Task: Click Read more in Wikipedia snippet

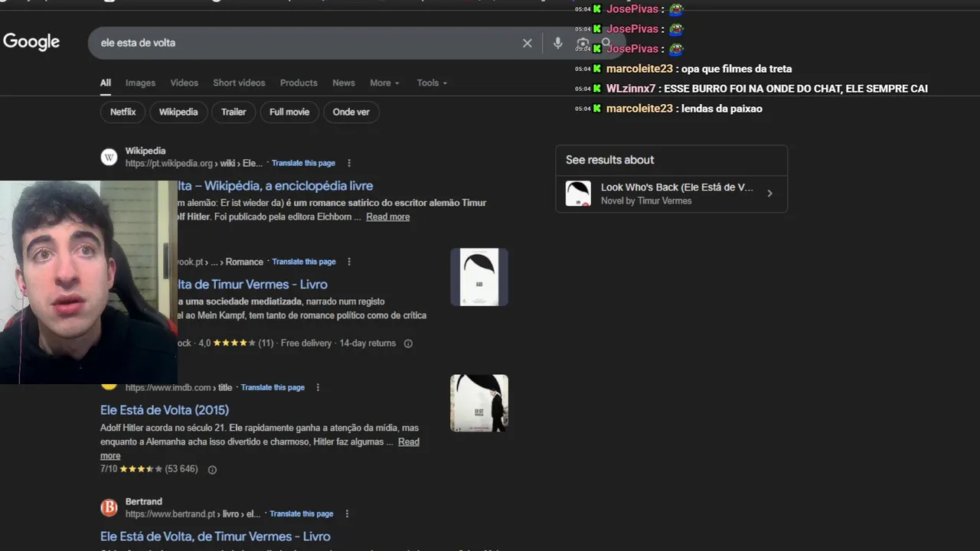Action: (387, 217)
